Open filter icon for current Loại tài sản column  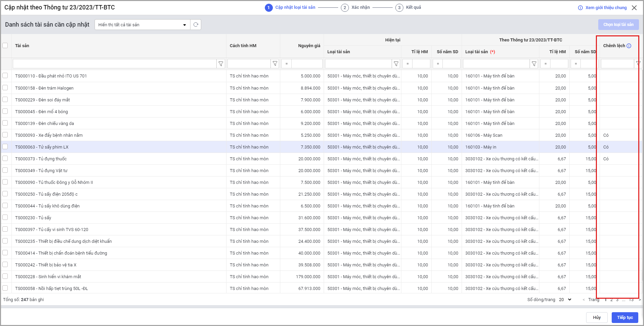point(396,64)
